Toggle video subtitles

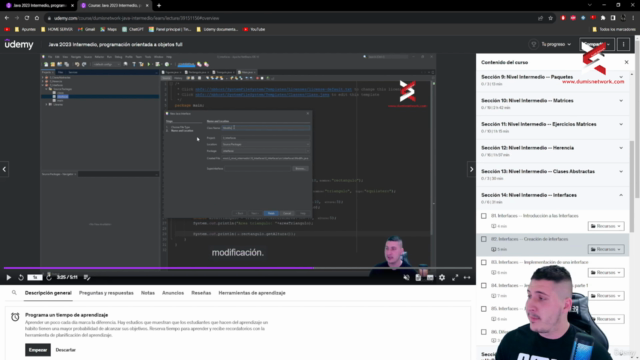430,278
